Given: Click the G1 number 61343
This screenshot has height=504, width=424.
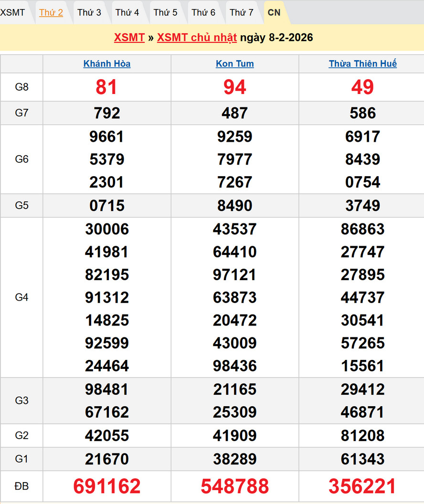Looking at the screenshot, I should click(x=363, y=459).
